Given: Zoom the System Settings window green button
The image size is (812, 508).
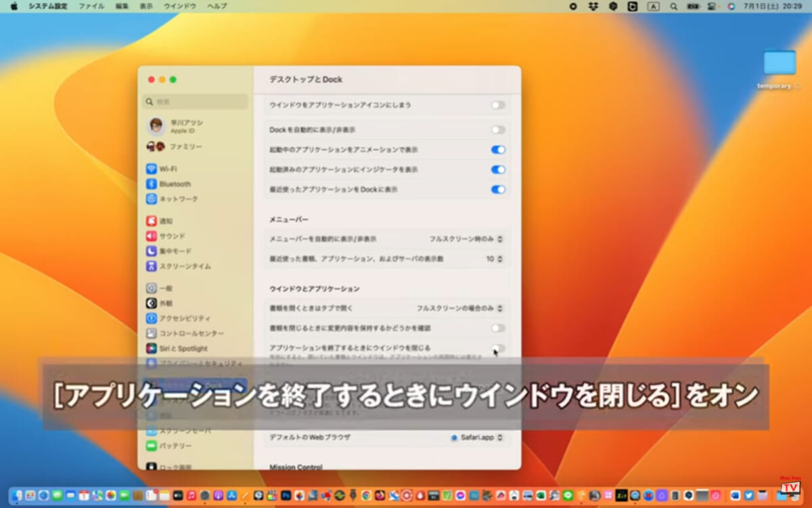Looking at the screenshot, I should click(x=173, y=79).
